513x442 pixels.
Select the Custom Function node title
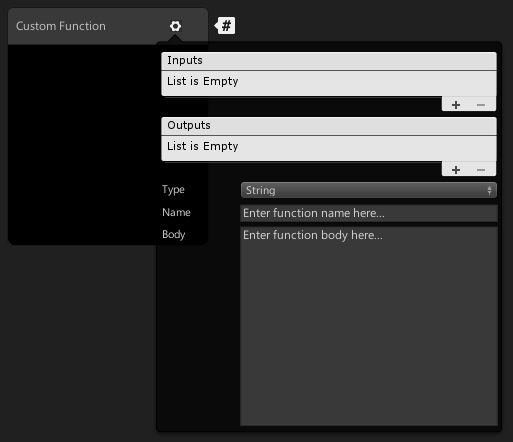61,26
